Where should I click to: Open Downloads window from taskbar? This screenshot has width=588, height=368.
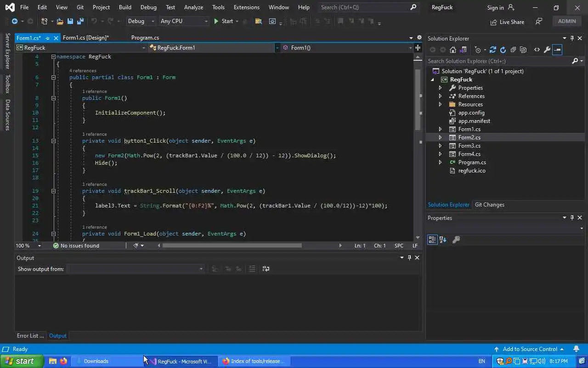point(107,361)
